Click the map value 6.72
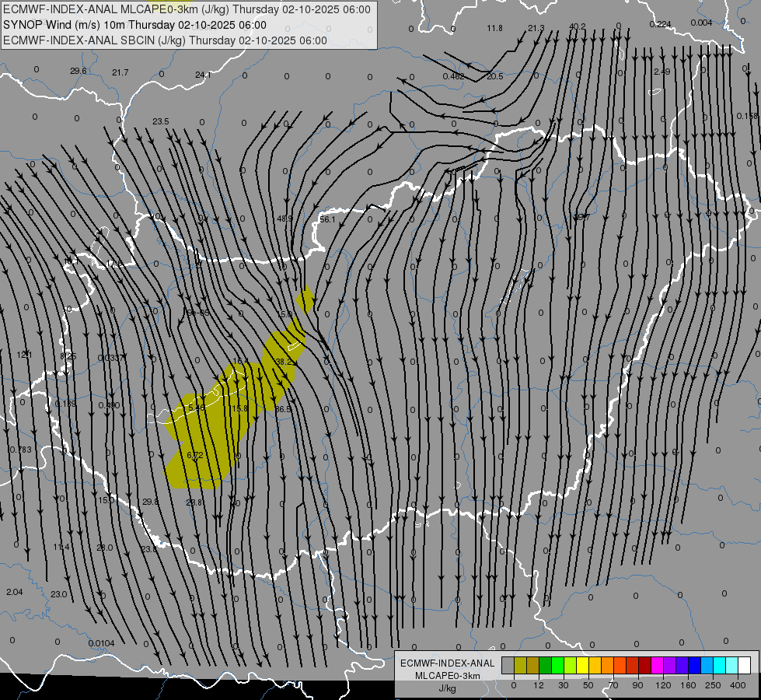761x700 pixels. [x=195, y=455]
